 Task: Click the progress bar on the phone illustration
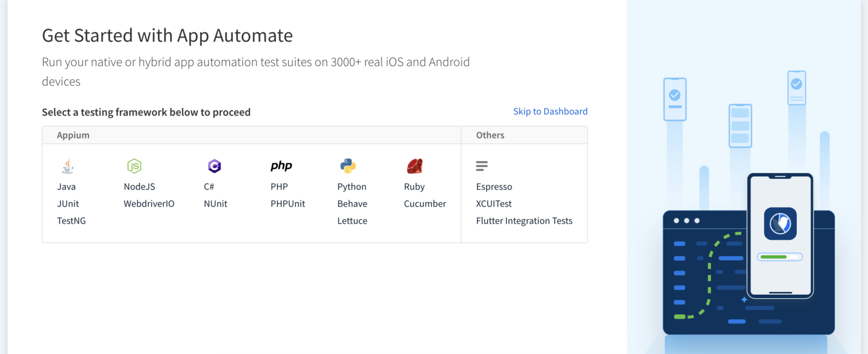tap(780, 256)
